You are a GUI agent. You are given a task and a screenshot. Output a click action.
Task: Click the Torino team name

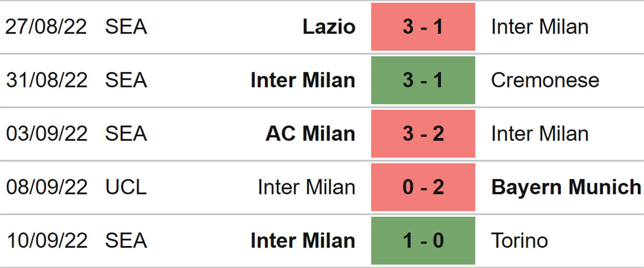click(520, 241)
